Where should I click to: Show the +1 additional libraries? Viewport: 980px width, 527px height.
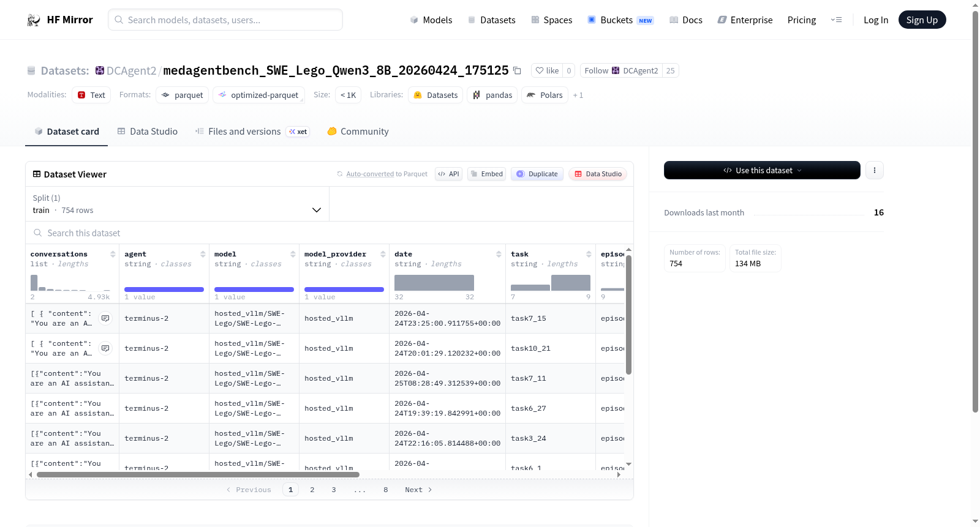(578, 95)
